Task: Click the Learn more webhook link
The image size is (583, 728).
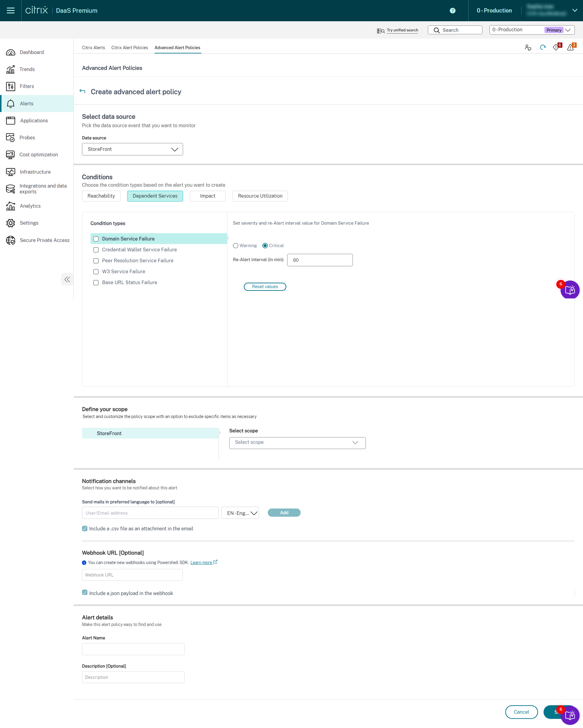Action: 201,563
